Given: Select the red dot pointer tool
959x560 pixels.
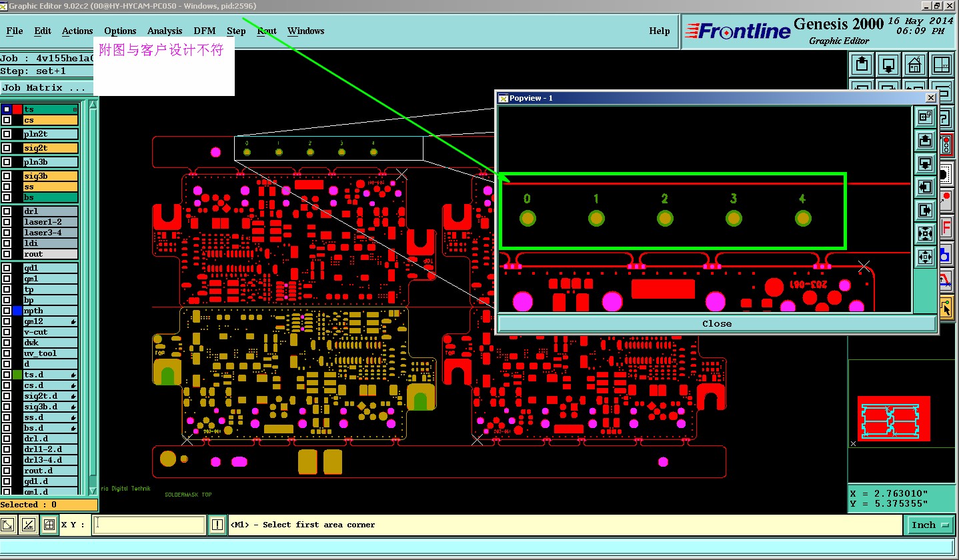Looking at the screenshot, I should (x=946, y=199).
